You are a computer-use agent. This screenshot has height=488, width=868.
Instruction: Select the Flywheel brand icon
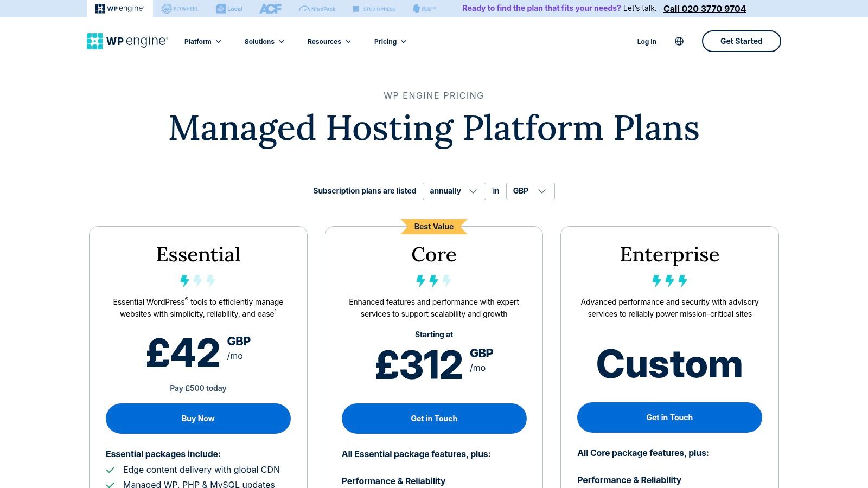click(x=180, y=8)
